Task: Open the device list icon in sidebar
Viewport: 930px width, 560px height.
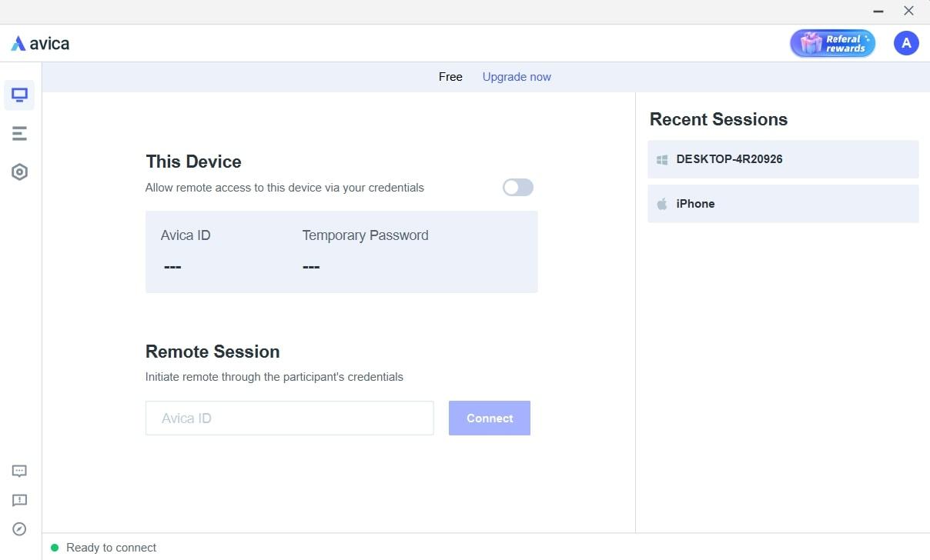Action: coord(20,134)
